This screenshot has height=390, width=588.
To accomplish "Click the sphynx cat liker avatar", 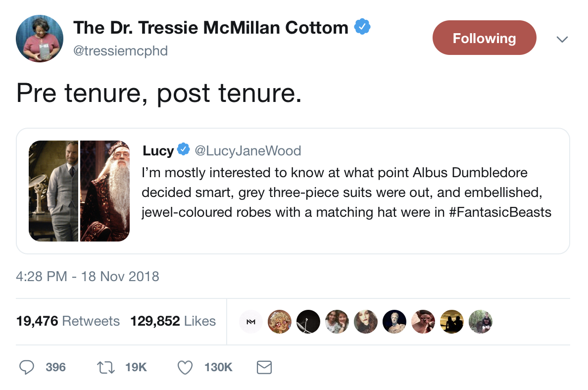I will (423, 322).
